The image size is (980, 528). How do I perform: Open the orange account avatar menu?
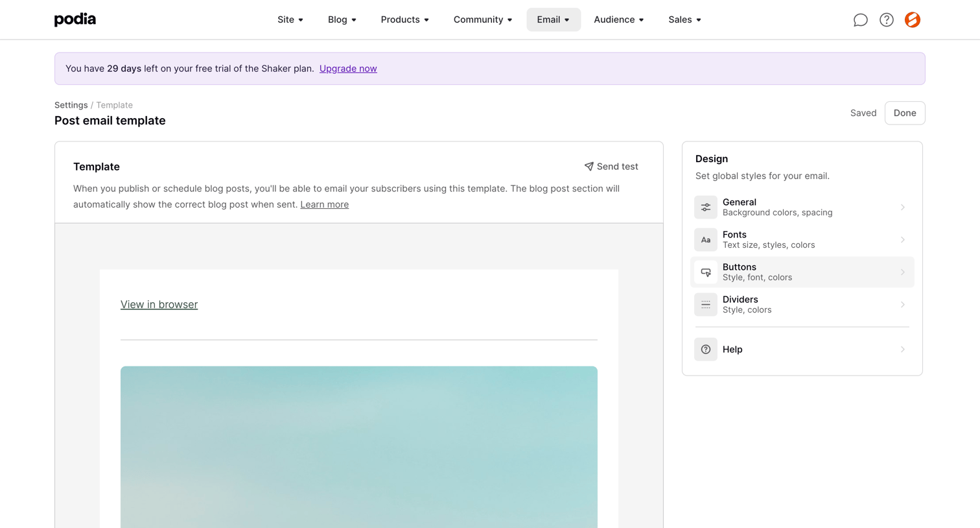click(913, 20)
